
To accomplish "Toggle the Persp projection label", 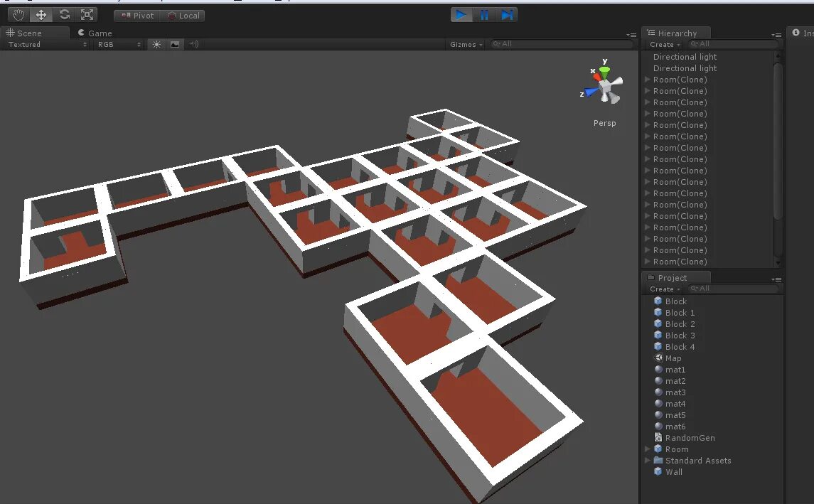I will click(x=605, y=123).
